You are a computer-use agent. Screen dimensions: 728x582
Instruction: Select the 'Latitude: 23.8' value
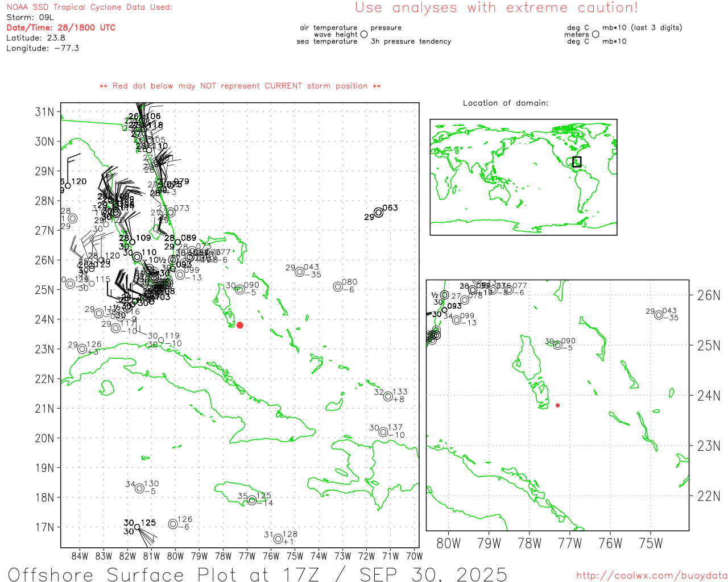pos(36,38)
